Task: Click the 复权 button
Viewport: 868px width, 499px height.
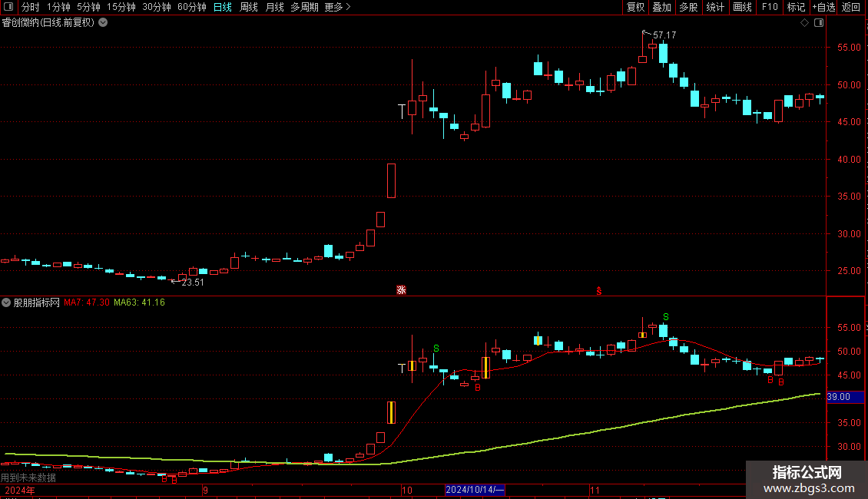Action: (x=635, y=7)
